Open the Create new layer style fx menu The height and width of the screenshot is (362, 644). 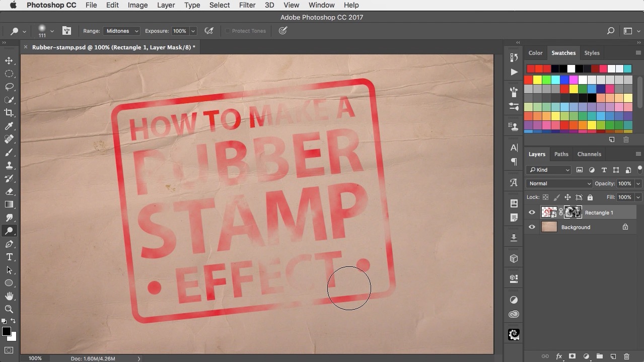pyautogui.click(x=559, y=356)
